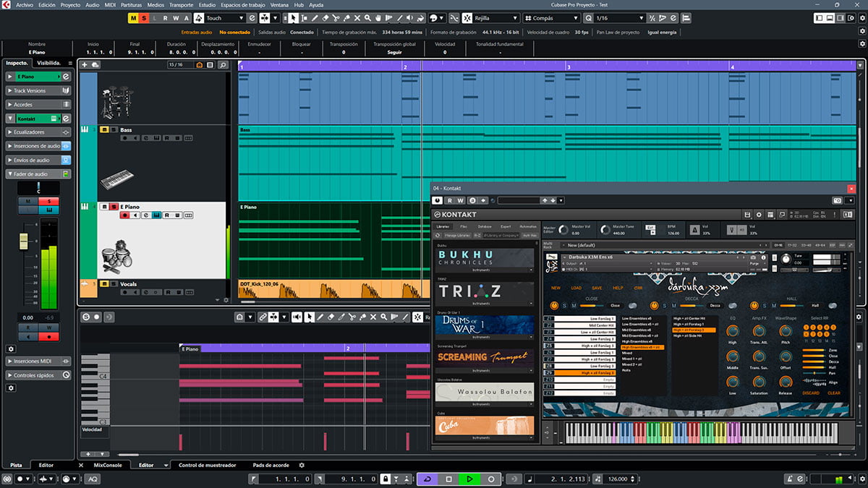
Task: Select the Zoom magnifier tool in top toolbar
Action: click(x=367, y=18)
